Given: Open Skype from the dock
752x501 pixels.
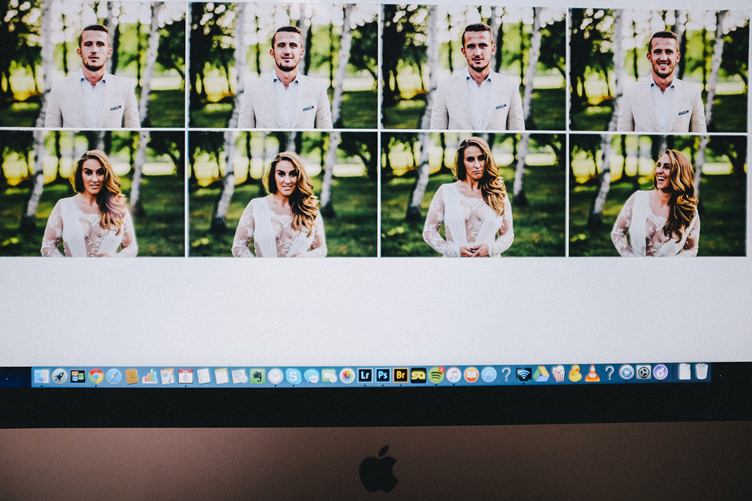Looking at the screenshot, I should click(293, 376).
